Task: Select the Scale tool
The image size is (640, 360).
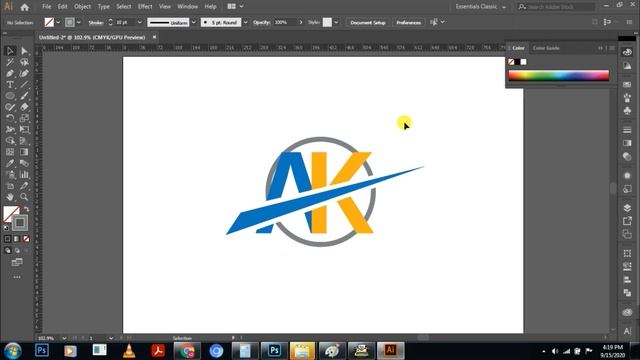Action: coord(24,118)
